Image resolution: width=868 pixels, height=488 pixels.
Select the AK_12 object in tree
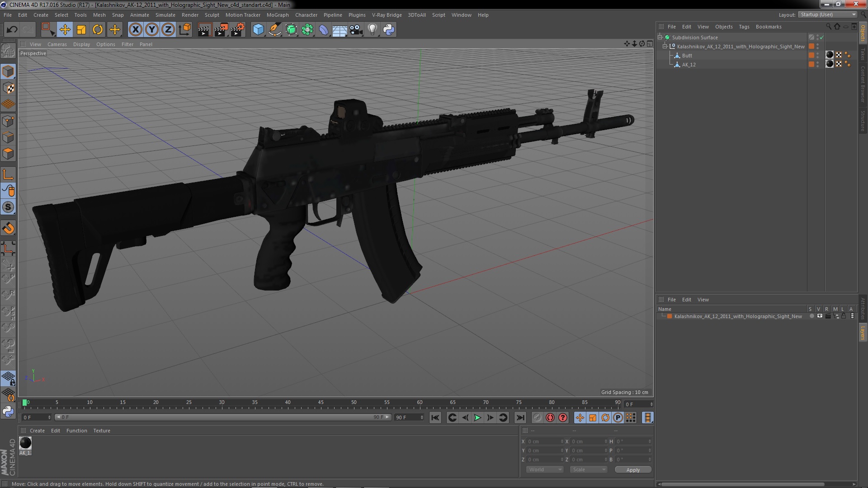pos(689,65)
